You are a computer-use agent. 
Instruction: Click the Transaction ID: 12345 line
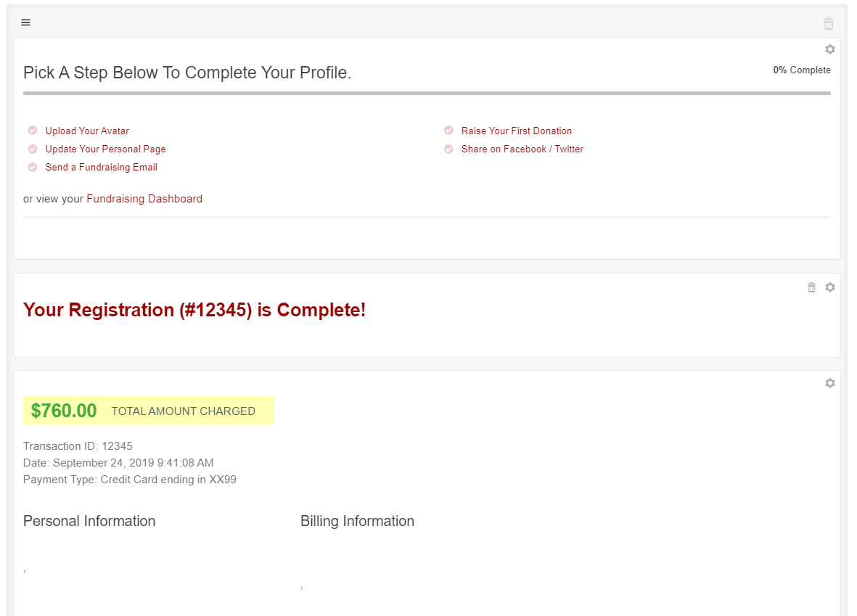tap(78, 446)
